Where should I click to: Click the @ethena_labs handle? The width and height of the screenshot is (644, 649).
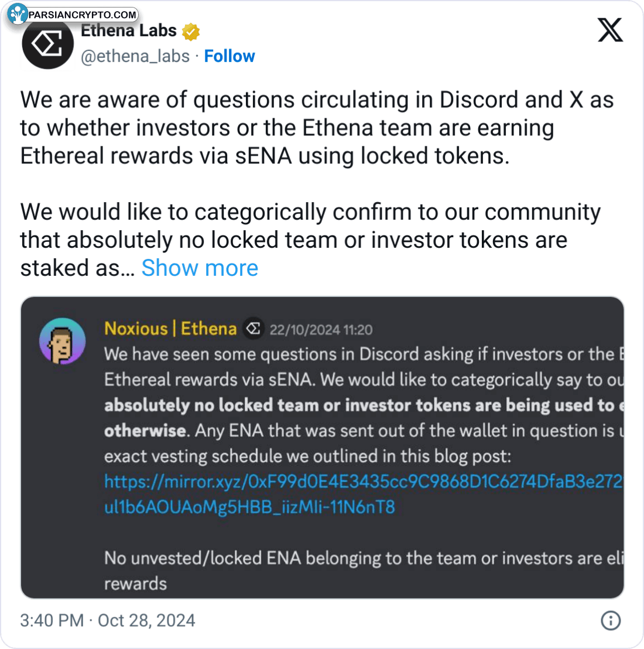135,56
